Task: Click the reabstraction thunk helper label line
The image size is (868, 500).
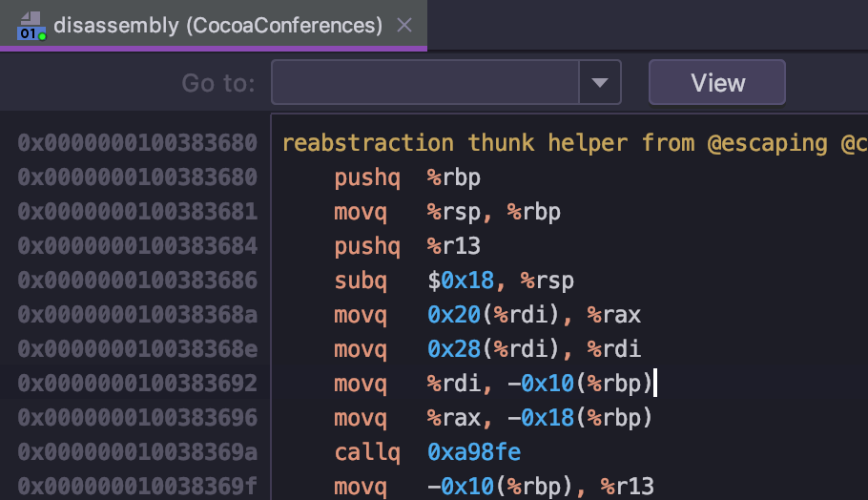Action: [x=574, y=143]
